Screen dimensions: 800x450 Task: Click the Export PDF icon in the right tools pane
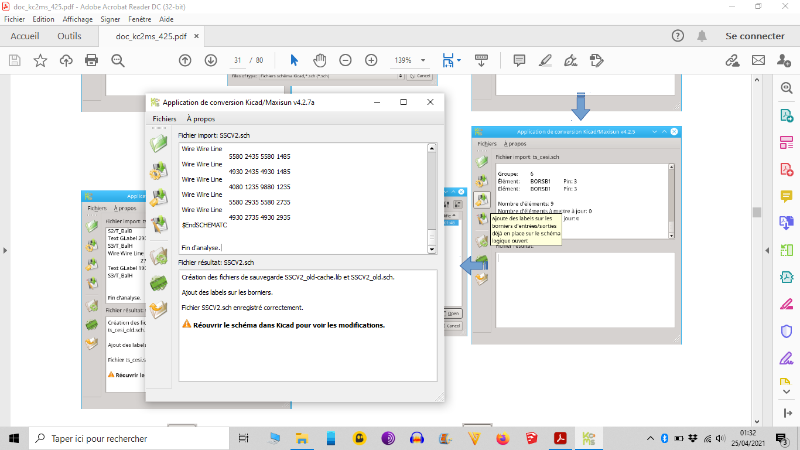tap(786, 115)
